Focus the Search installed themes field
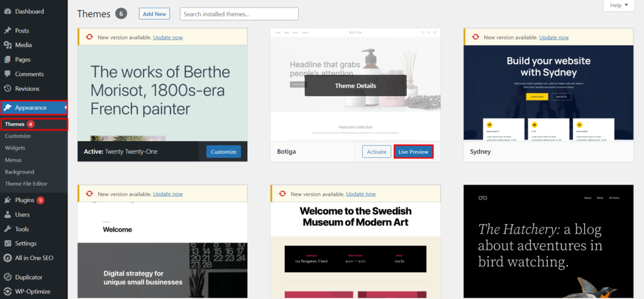644x299 pixels. click(x=239, y=14)
